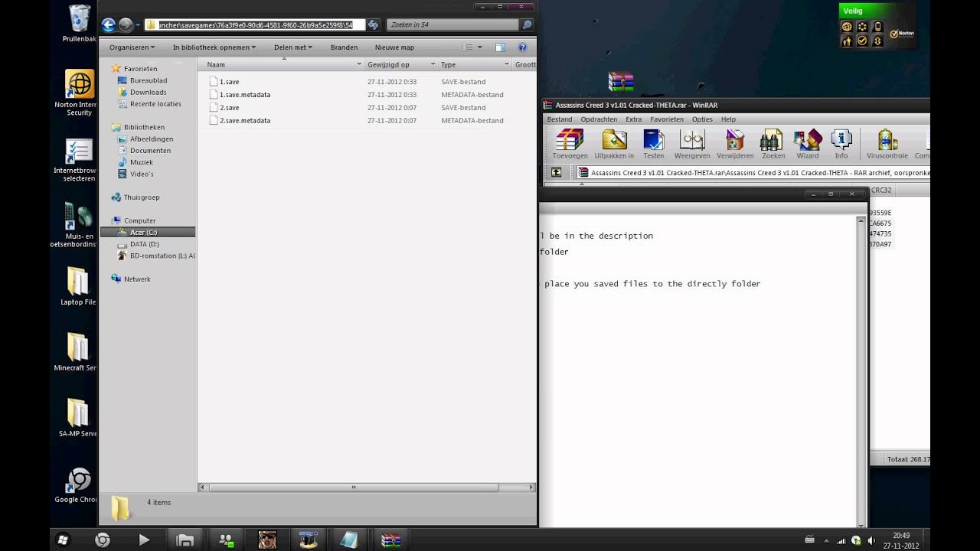
Task: Click the Explorer address bar path
Action: (x=256, y=25)
